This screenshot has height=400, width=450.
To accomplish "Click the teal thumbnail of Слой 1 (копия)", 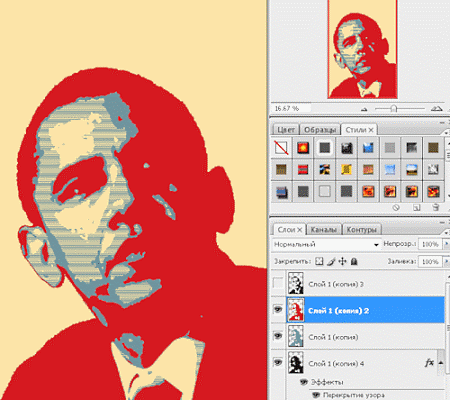I will [296, 336].
